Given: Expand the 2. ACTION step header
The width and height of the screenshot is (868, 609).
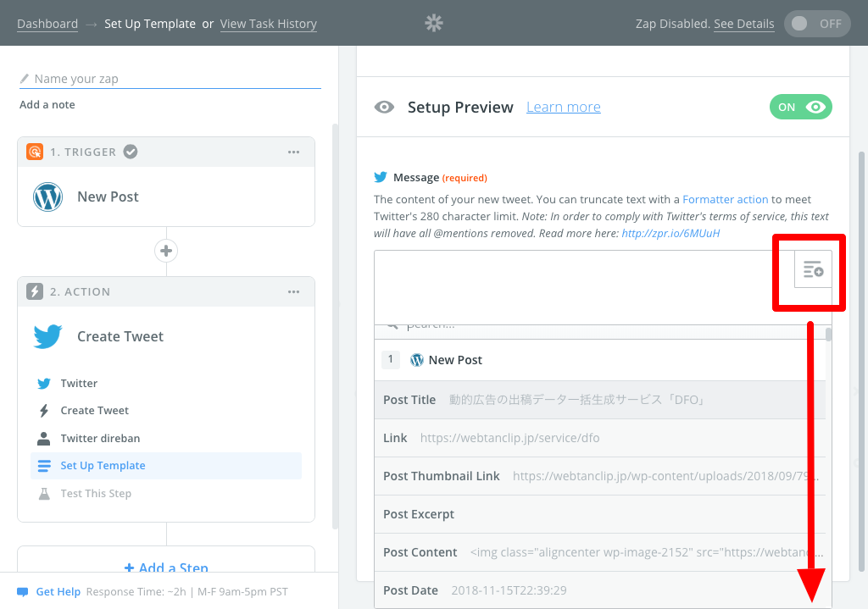Looking at the screenshot, I should 166,291.
